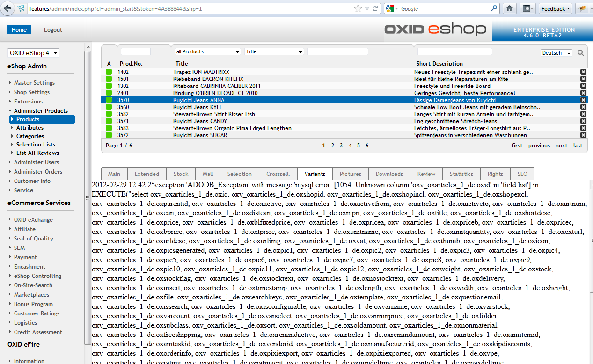This screenshot has width=593, height=364.
Task: Go to the next page of products
Action: tap(561, 146)
